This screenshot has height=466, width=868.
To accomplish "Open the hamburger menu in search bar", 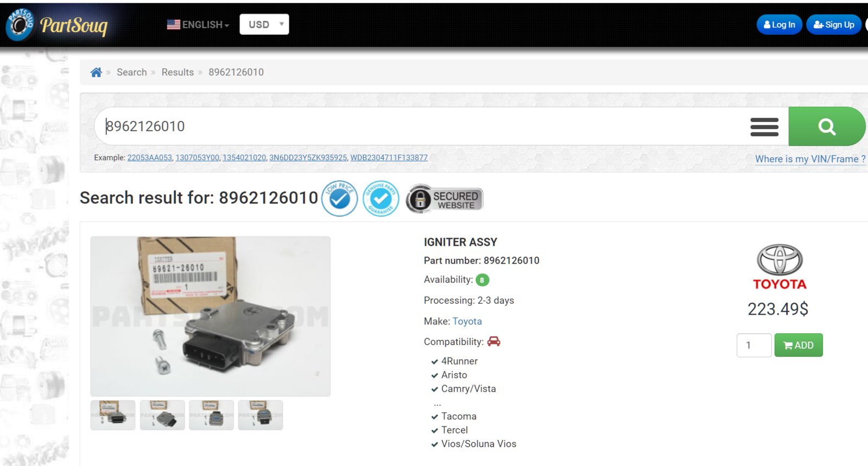I will 764,126.
